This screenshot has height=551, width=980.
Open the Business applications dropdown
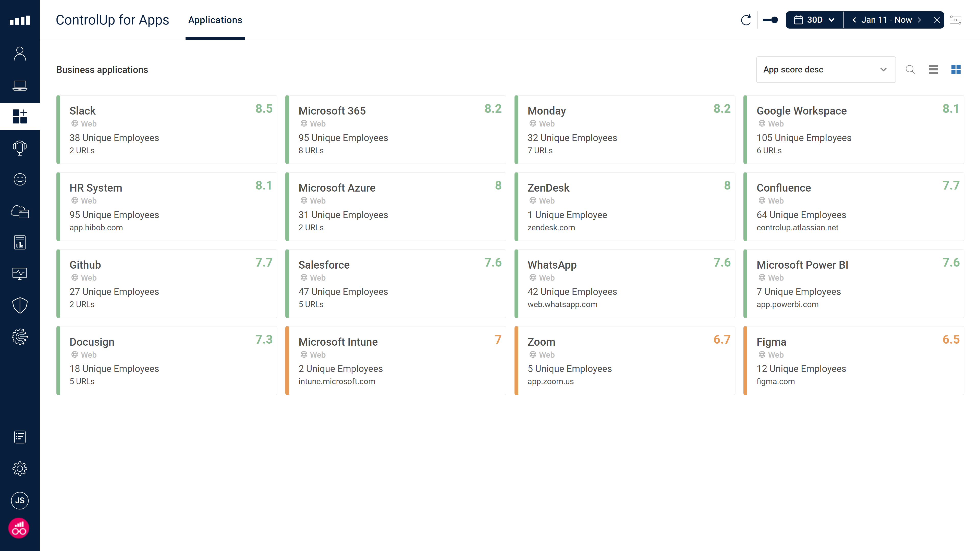(102, 70)
